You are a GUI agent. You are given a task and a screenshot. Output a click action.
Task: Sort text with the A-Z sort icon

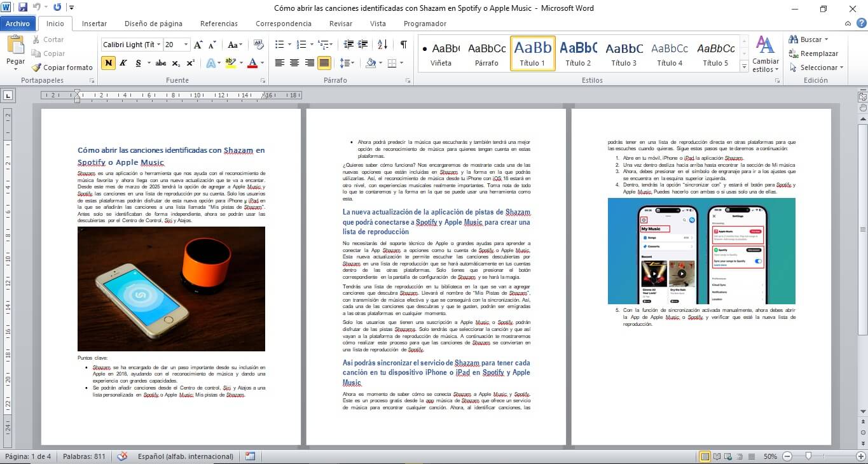click(x=382, y=45)
